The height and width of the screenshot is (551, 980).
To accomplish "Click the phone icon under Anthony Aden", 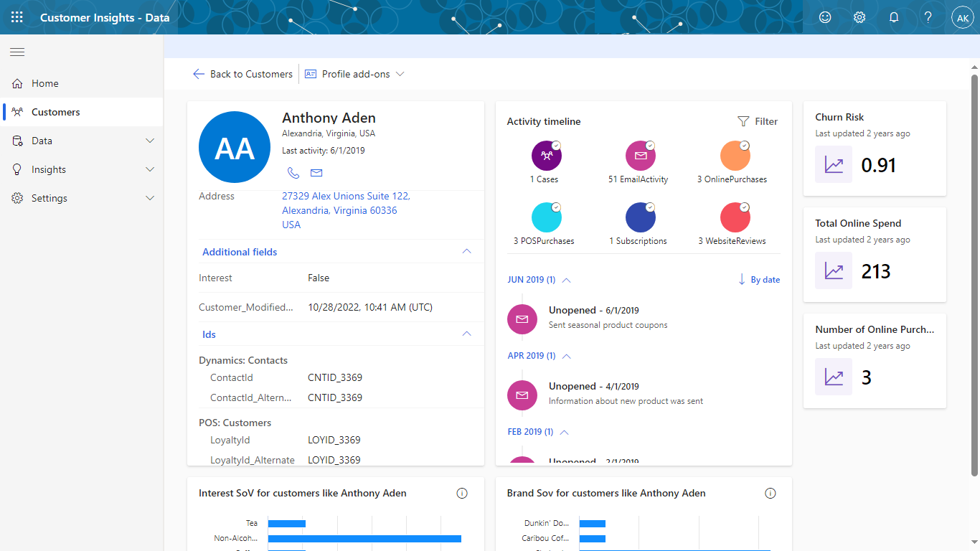I will [x=293, y=173].
